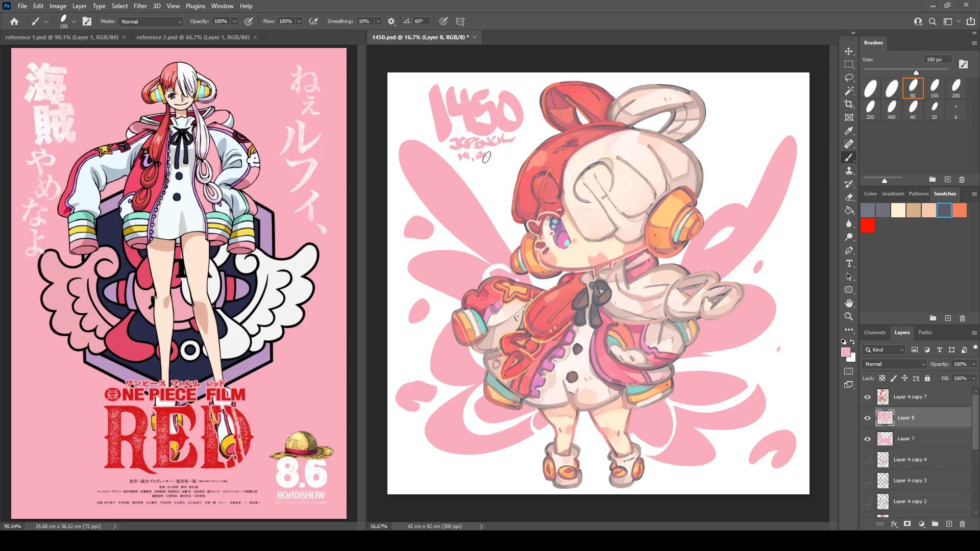Select the 200 brush preset
Screen dimensions: 980x551
[x=955, y=88]
